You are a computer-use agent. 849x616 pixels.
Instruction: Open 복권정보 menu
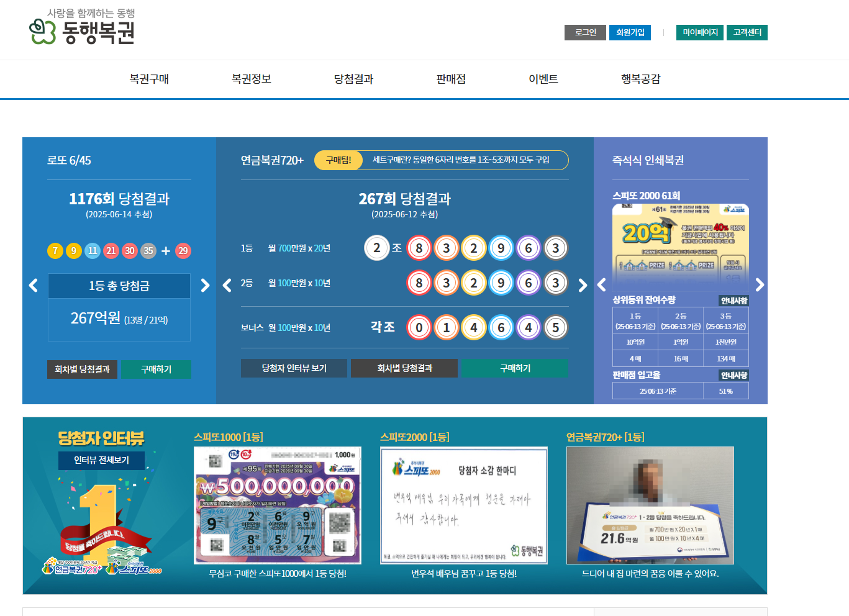(x=252, y=79)
